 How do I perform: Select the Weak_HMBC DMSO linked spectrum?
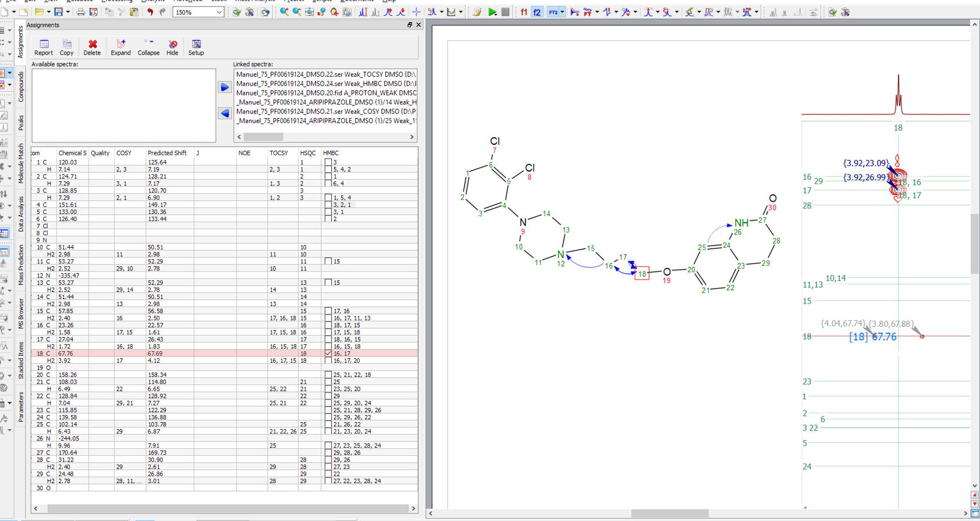click(x=326, y=84)
